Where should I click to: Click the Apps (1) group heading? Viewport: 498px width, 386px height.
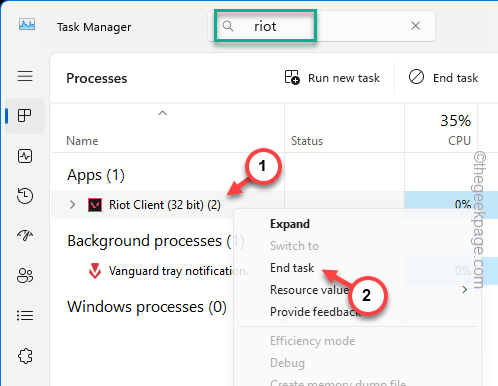pyautogui.click(x=96, y=175)
